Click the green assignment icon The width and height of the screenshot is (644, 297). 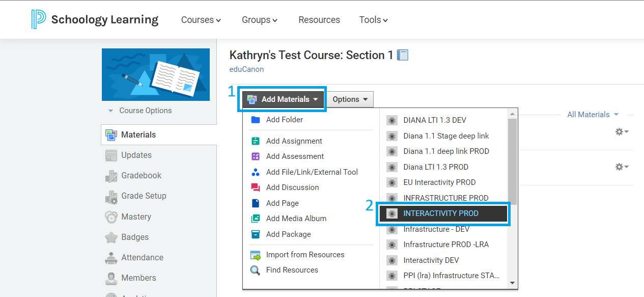click(x=256, y=141)
